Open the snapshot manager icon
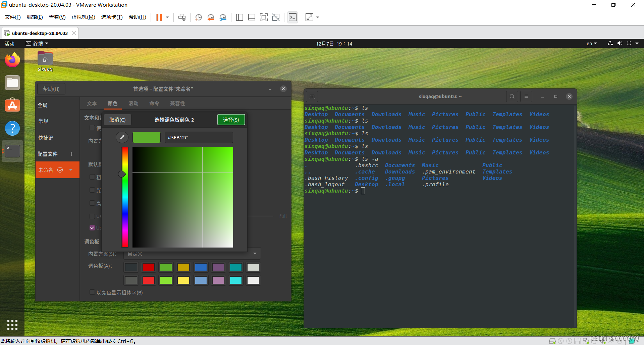The image size is (644, 345). tap(223, 17)
